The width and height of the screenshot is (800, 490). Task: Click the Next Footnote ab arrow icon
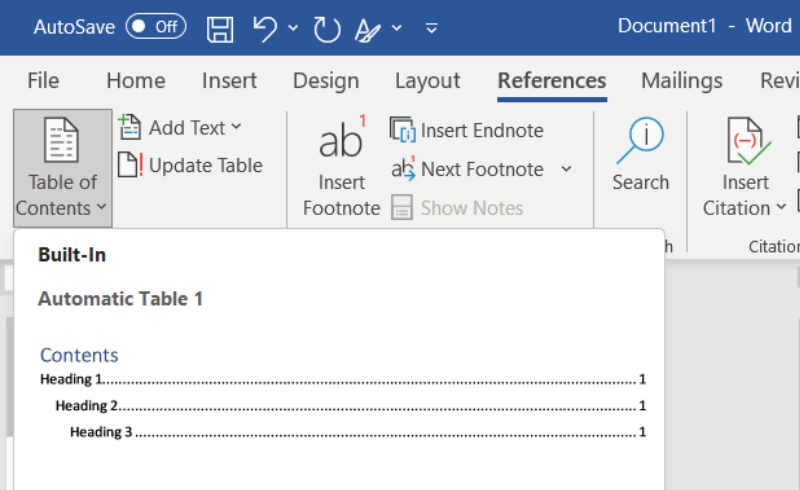[x=403, y=169]
